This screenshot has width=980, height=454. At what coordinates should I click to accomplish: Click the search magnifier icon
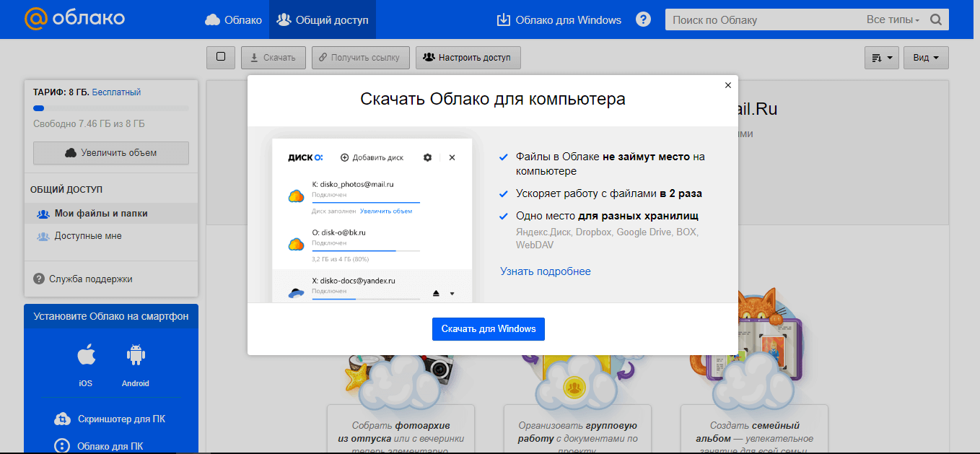point(936,20)
